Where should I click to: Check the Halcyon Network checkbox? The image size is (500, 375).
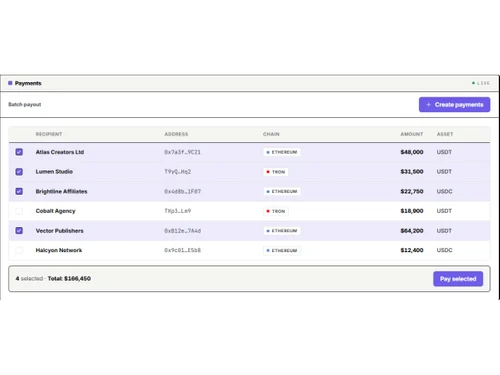point(19,250)
